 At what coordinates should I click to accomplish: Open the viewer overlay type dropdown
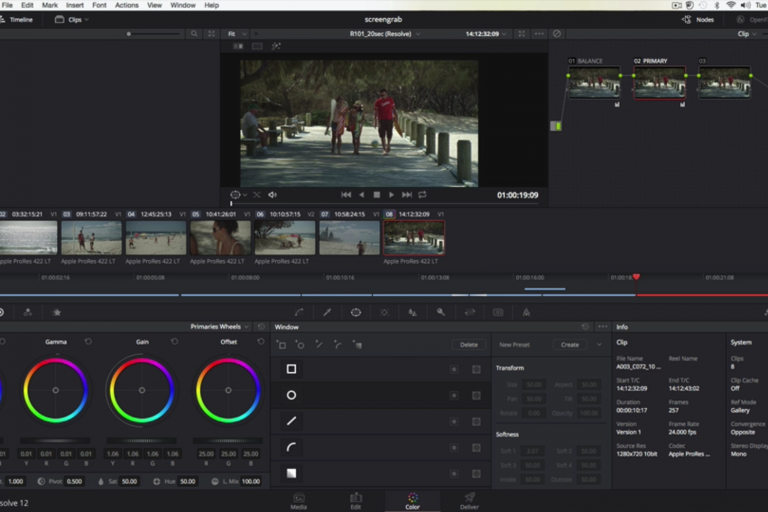[x=239, y=195]
